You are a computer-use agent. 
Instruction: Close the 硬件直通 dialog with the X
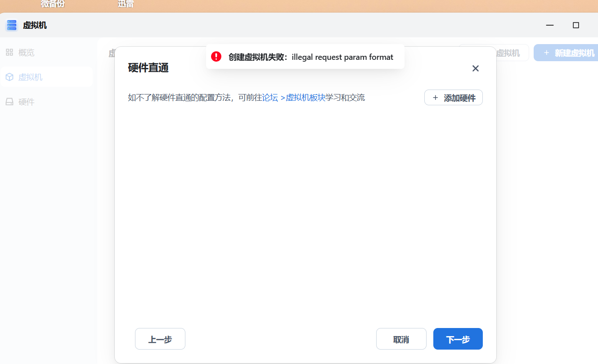[x=475, y=68]
